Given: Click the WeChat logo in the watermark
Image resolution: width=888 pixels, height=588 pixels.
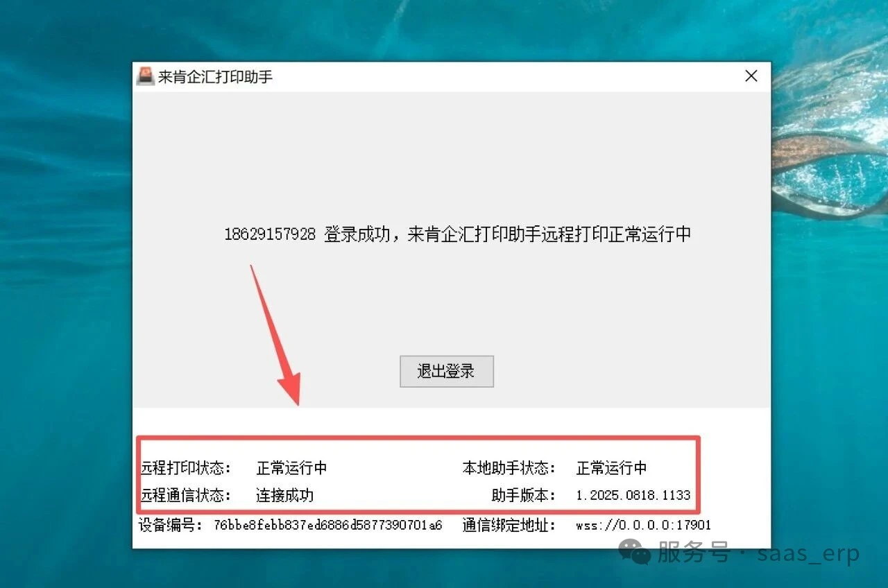Looking at the screenshot, I should click(x=635, y=553).
